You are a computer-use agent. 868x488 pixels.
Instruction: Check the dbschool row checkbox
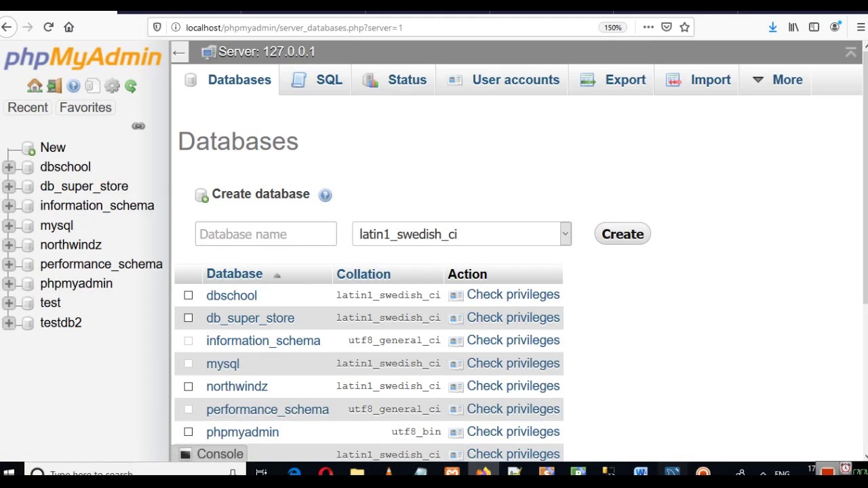click(x=189, y=296)
